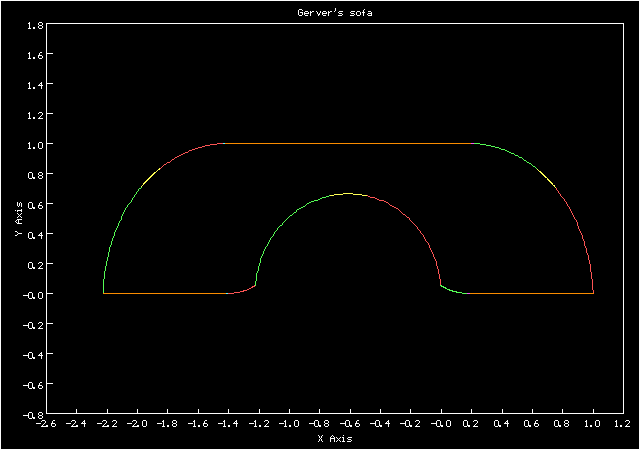
Task: Select the 1.0 tick on the X axis
Action: click(x=592, y=424)
